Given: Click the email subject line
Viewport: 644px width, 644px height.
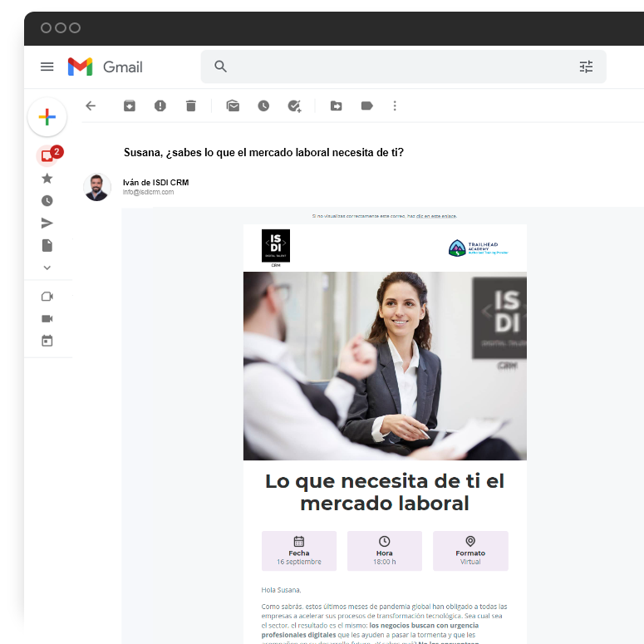Looking at the screenshot, I should 263,152.
